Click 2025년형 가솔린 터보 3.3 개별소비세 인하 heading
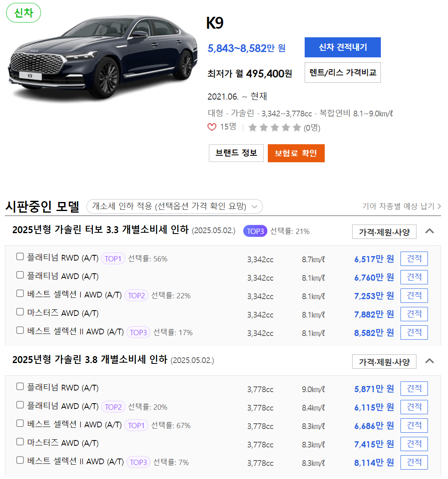Screen dimensions: 448x479 (100, 230)
